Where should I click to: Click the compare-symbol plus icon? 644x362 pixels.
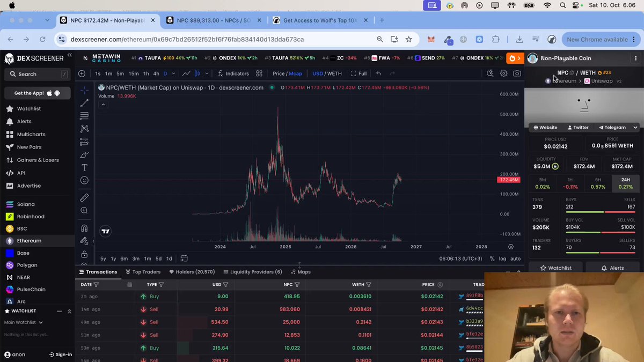tap(82, 73)
